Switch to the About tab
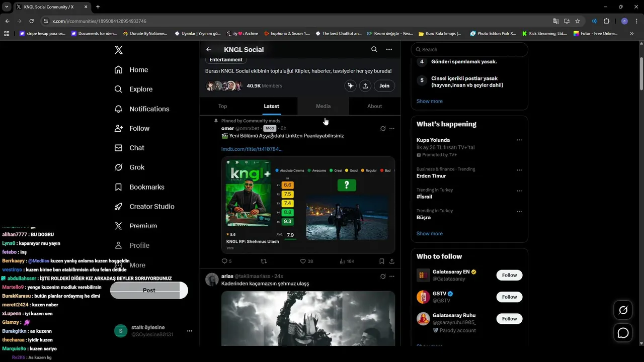The height and width of the screenshot is (362, 644). [x=374, y=106]
